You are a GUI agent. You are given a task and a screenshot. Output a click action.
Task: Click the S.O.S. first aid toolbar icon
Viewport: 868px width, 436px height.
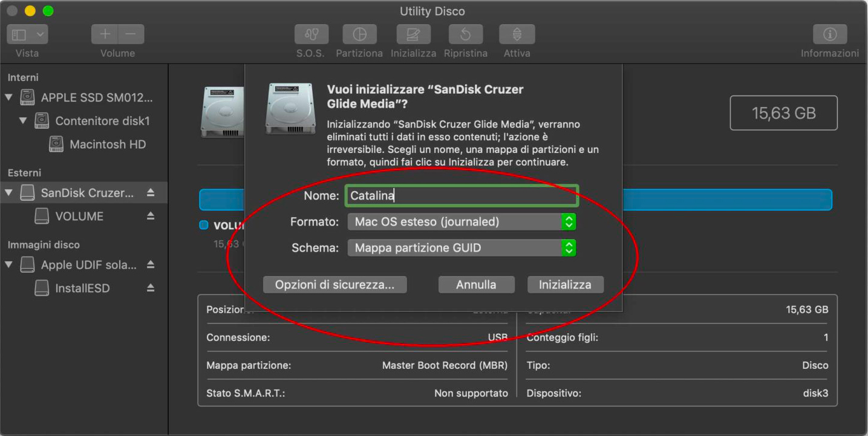click(312, 34)
